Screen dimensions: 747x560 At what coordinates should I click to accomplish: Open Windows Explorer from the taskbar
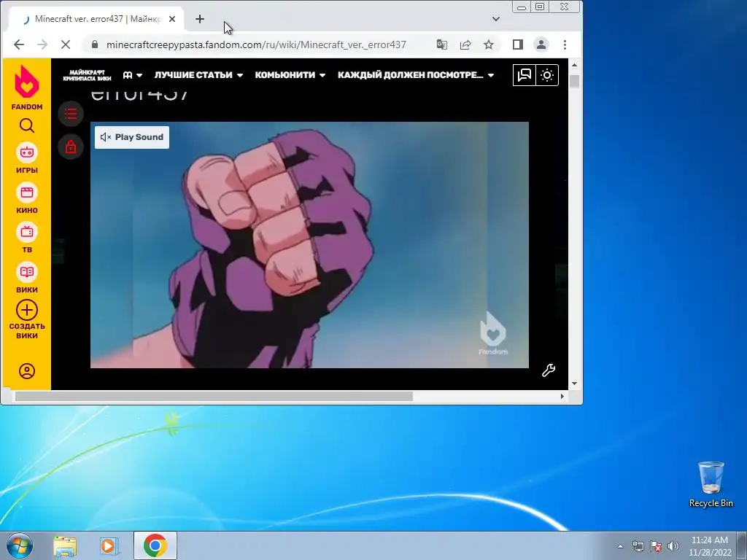tap(65, 545)
